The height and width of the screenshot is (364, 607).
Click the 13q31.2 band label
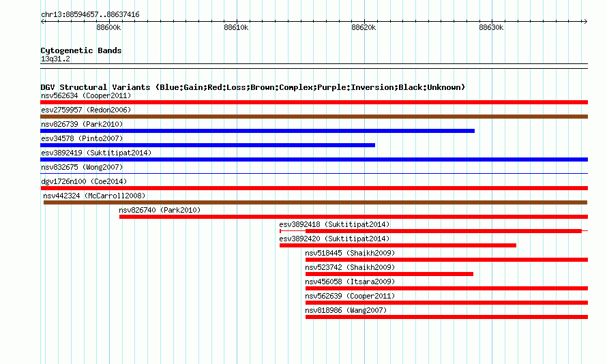[x=55, y=59]
